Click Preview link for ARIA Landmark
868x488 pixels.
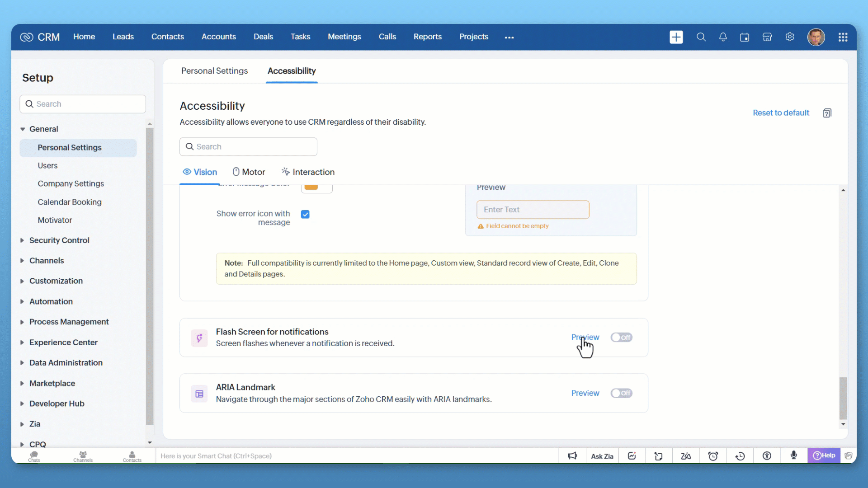click(x=585, y=393)
